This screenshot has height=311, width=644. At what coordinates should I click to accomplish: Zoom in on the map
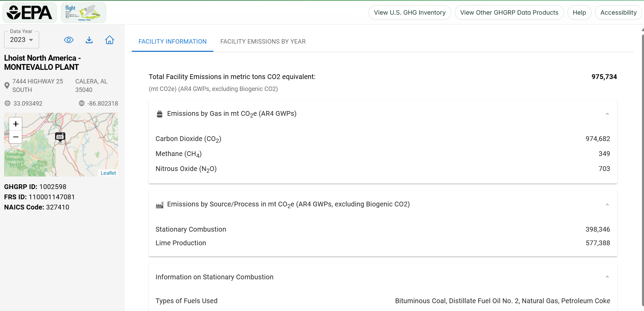tap(16, 124)
